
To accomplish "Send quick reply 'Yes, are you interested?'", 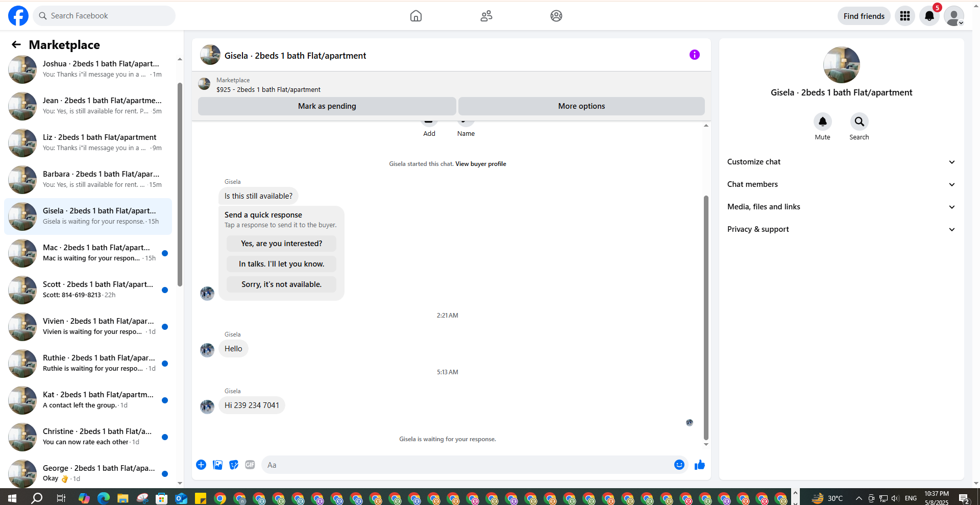I will (282, 244).
